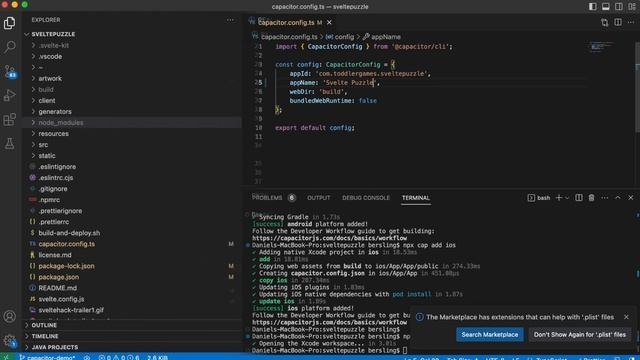Screen dimensions: 640x360
Task: Open terminal panel More Actions ellipsis
Action: point(604,198)
